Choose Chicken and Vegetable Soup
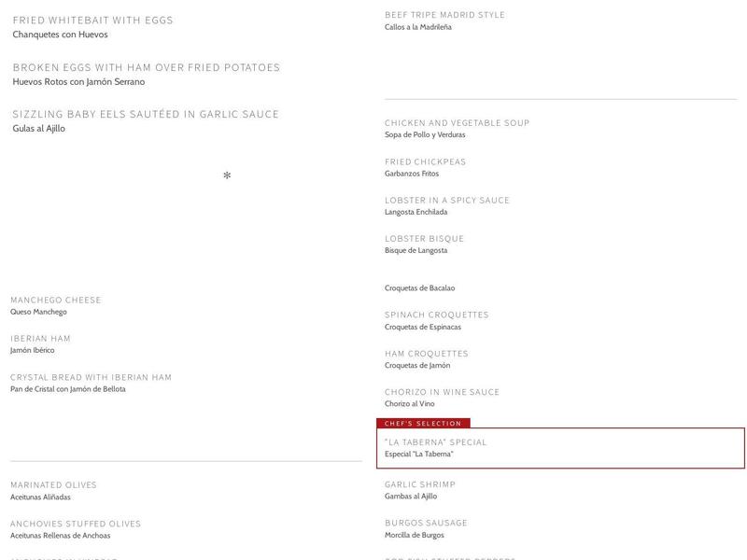The height and width of the screenshot is (560, 747). [x=458, y=123]
